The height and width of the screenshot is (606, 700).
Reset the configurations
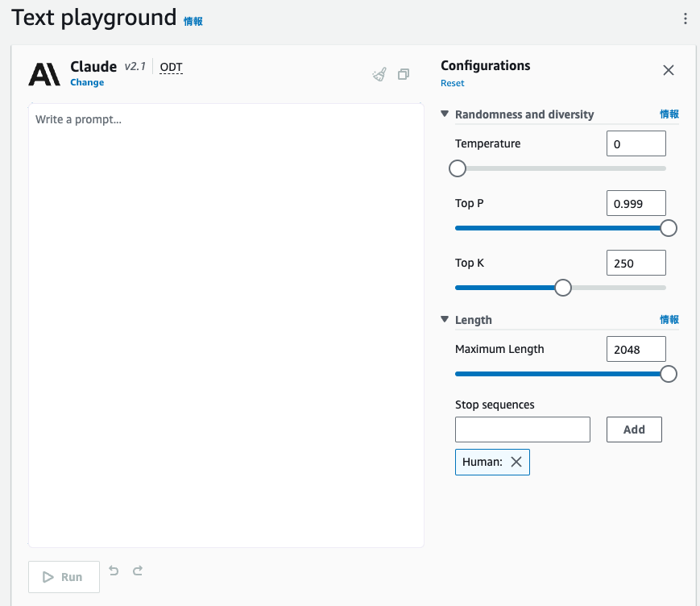click(452, 83)
